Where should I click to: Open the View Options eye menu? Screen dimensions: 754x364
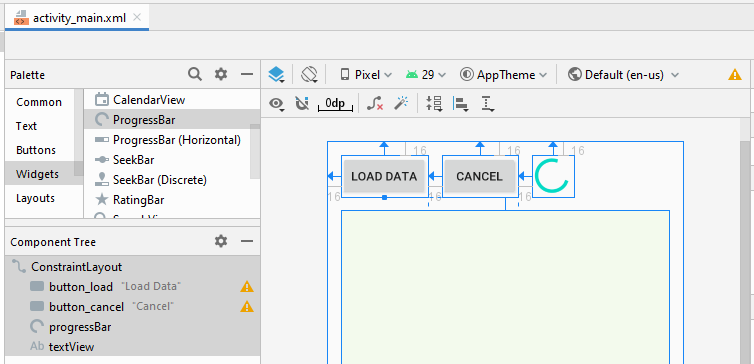[276, 103]
